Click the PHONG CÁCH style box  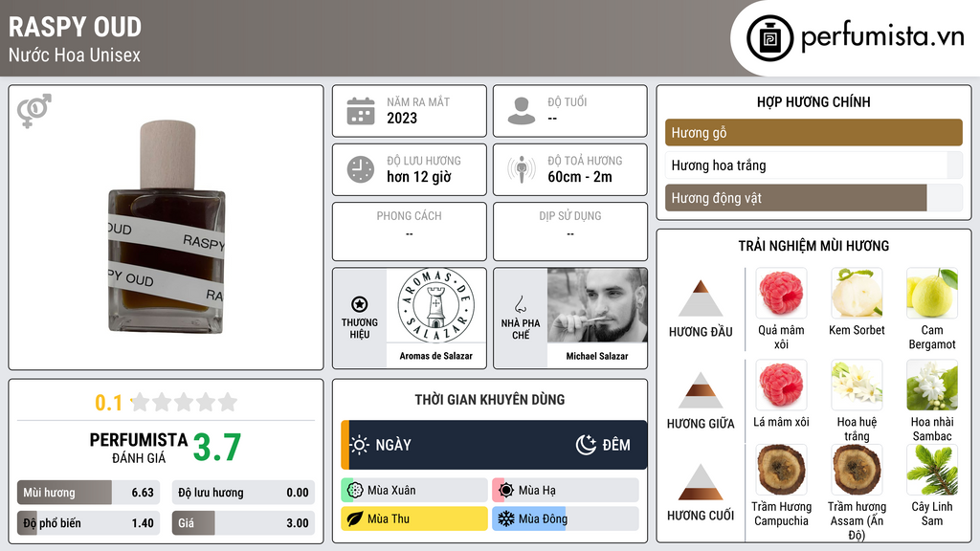coord(410,231)
